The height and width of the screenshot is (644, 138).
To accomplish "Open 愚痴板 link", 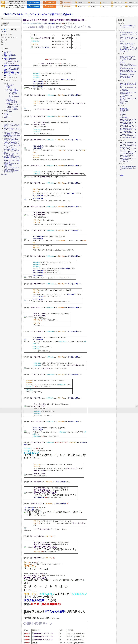I will click(8, 103).
